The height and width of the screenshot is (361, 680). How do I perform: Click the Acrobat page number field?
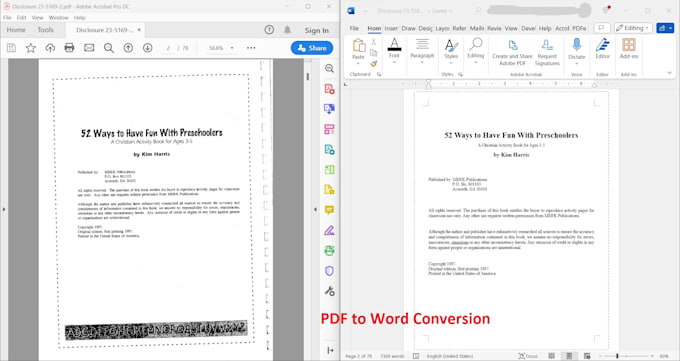[168, 48]
